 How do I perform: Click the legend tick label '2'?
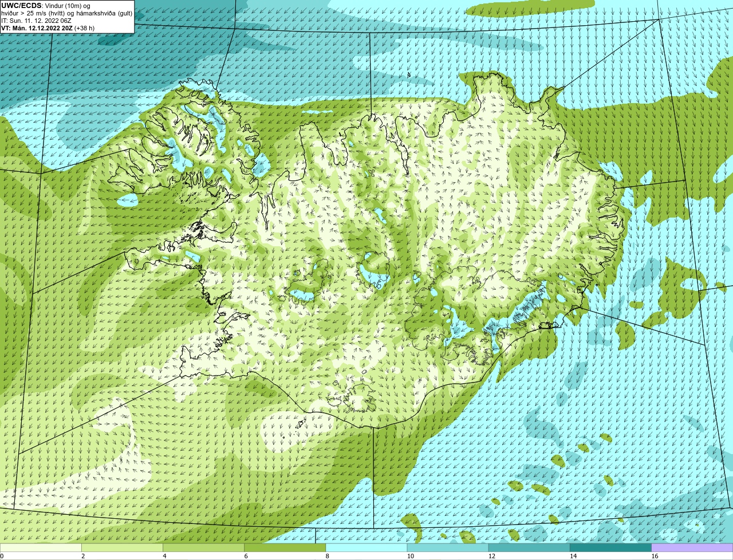click(83, 556)
